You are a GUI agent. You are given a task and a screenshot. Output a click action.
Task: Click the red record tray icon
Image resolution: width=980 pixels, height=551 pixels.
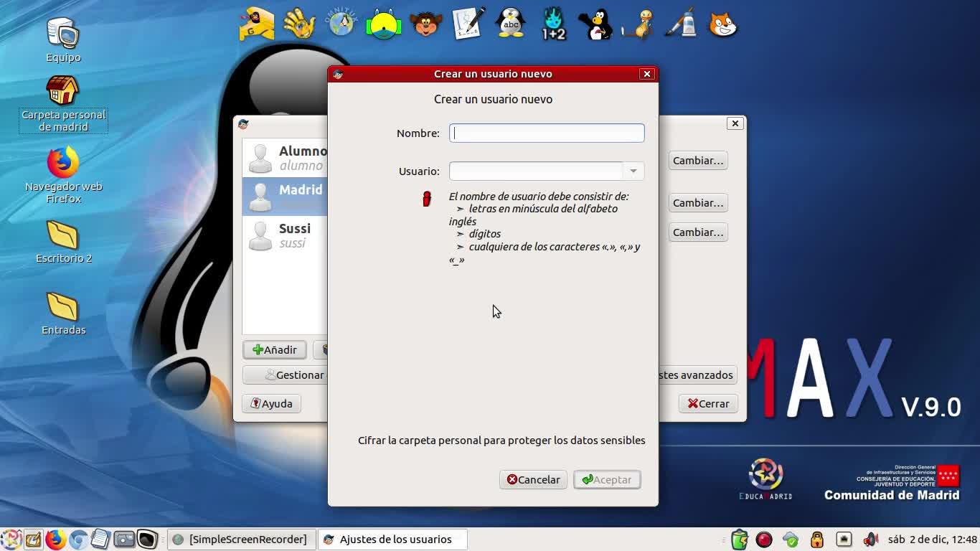pos(764,539)
